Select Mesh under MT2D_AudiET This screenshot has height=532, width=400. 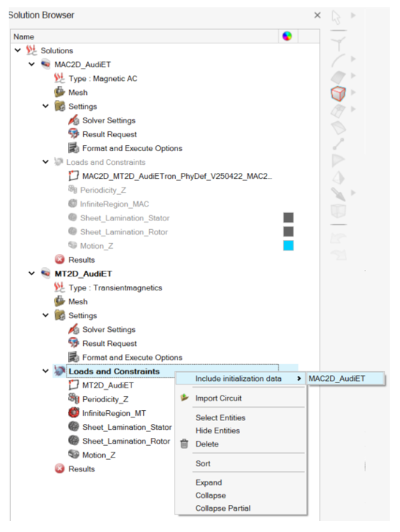(x=77, y=301)
